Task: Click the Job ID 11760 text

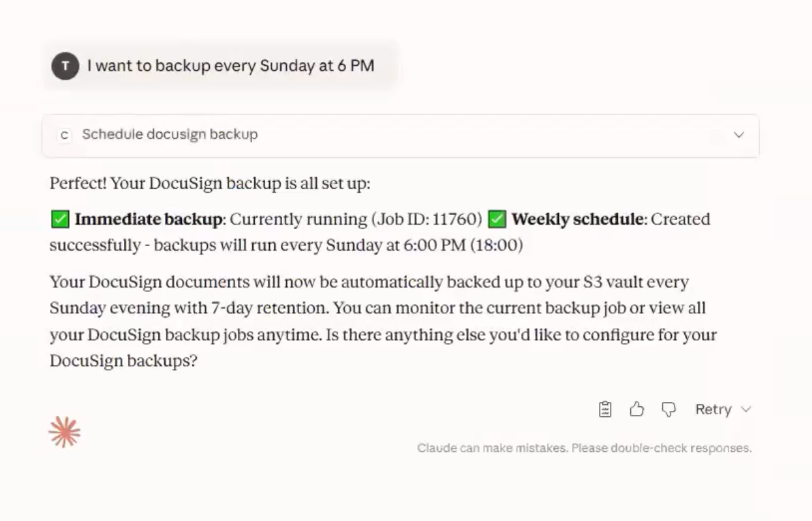Action: click(x=426, y=219)
